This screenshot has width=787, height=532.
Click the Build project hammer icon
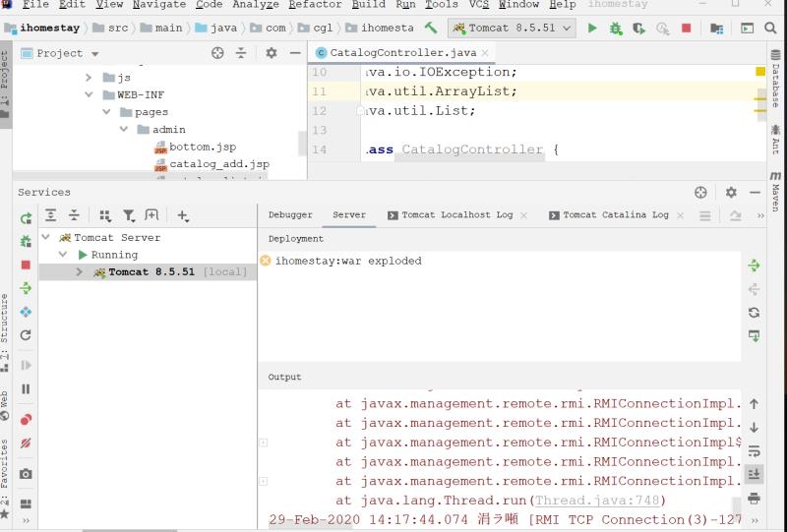pos(431,29)
